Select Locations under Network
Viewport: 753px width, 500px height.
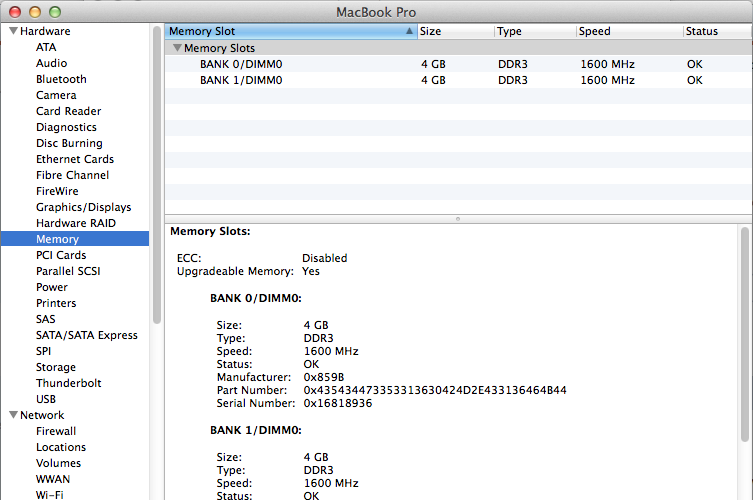point(61,447)
